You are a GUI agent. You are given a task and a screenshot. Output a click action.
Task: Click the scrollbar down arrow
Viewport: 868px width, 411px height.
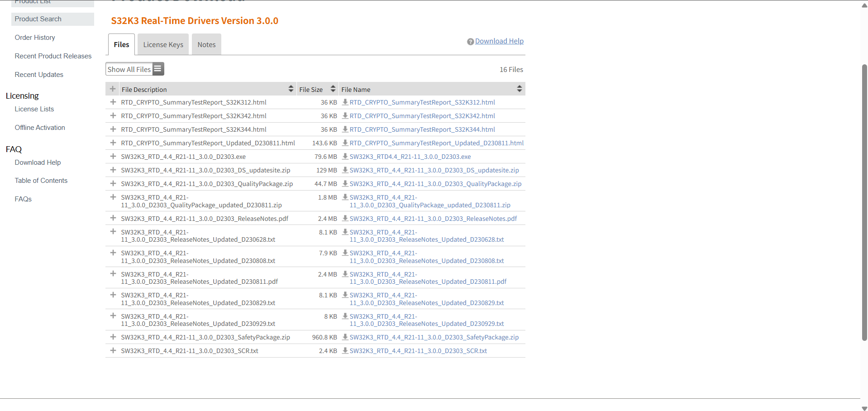click(864, 408)
